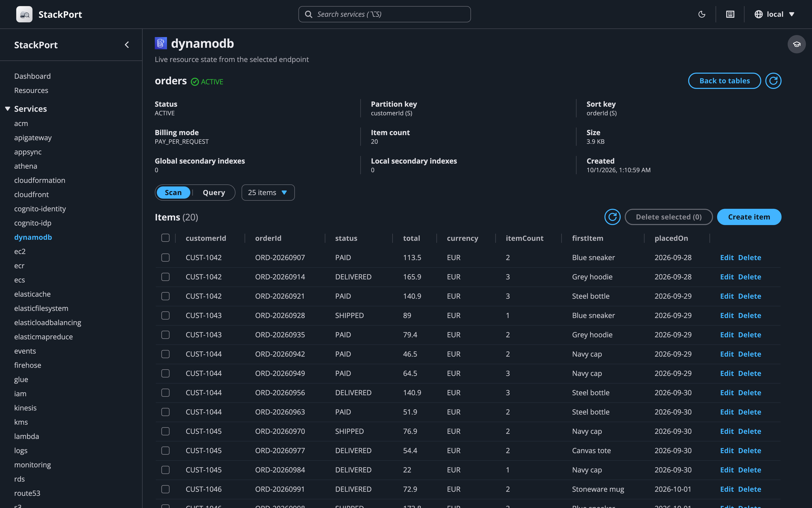Image resolution: width=812 pixels, height=508 pixels.
Task: Collapse sidebar with the left chevron
Action: tap(127, 45)
